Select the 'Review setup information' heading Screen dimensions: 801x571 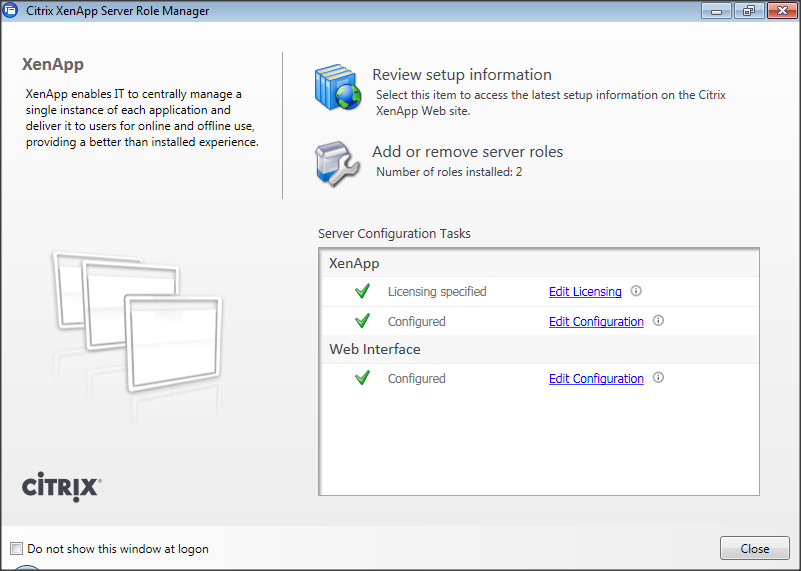461,75
